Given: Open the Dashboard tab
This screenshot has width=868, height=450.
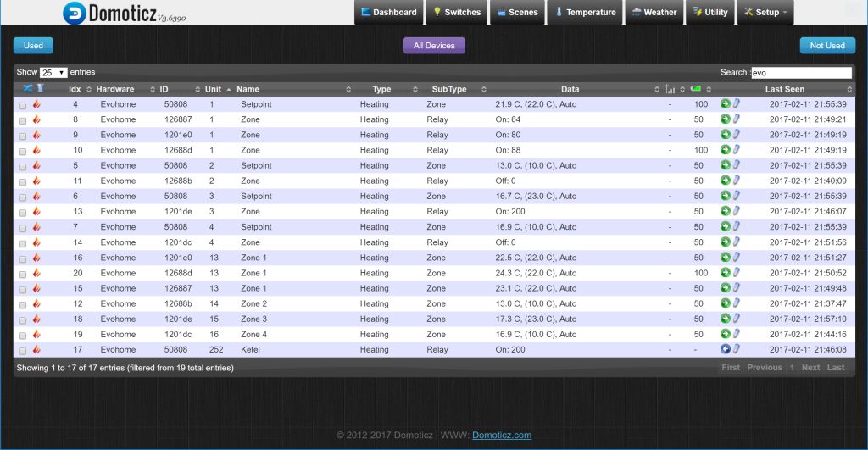Looking at the screenshot, I should click(x=388, y=12).
